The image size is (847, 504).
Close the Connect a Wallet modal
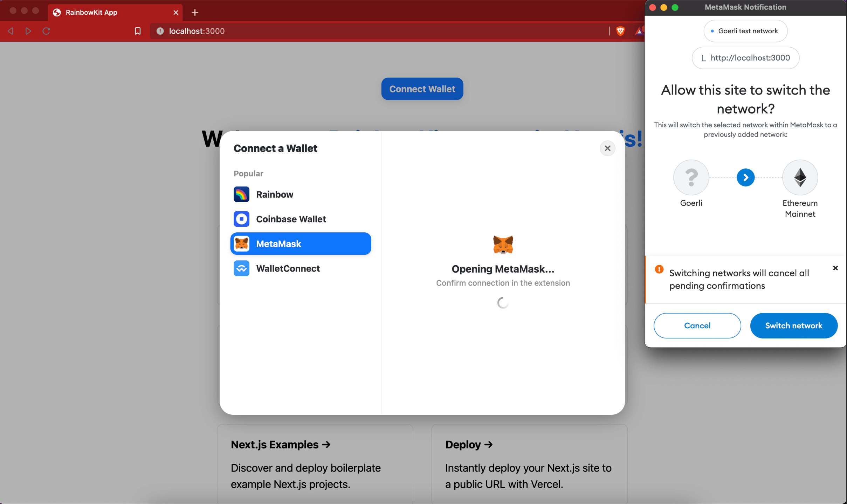tap(607, 148)
